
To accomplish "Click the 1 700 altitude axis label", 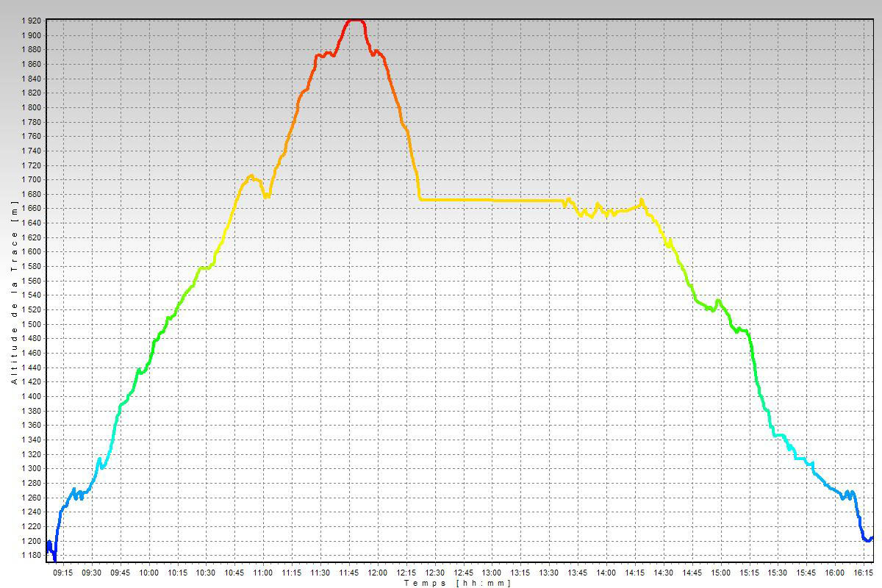I will (31, 180).
